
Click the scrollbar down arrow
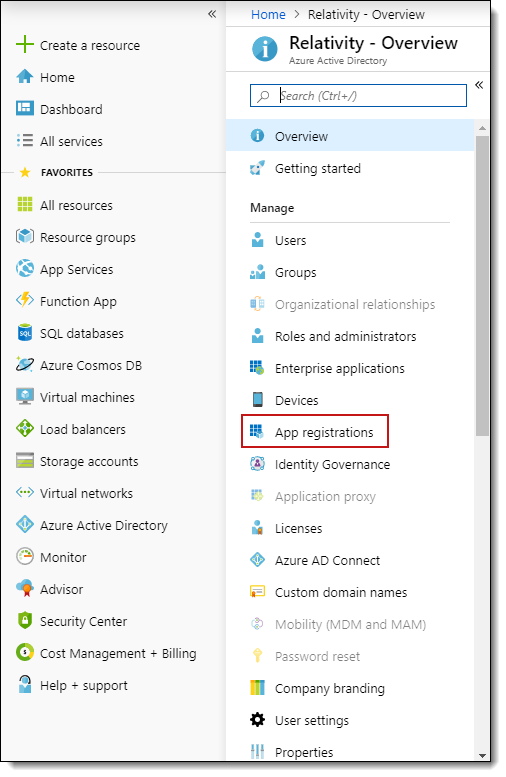[482, 755]
